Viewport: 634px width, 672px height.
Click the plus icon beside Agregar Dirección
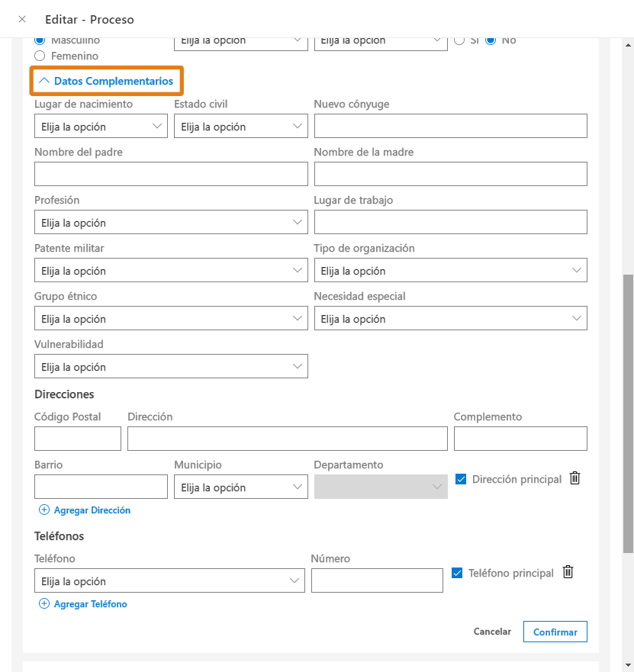point(43,510)
